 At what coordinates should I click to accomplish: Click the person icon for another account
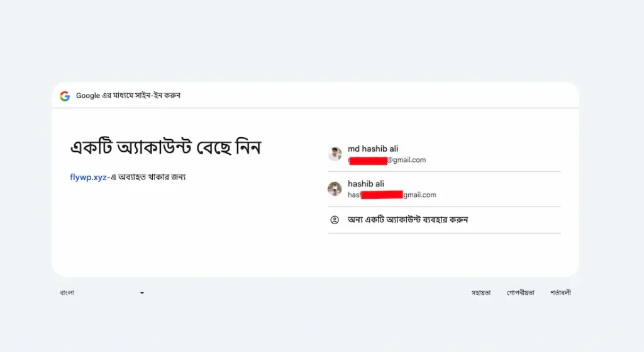pyautogui.click(x=335, y=220)
